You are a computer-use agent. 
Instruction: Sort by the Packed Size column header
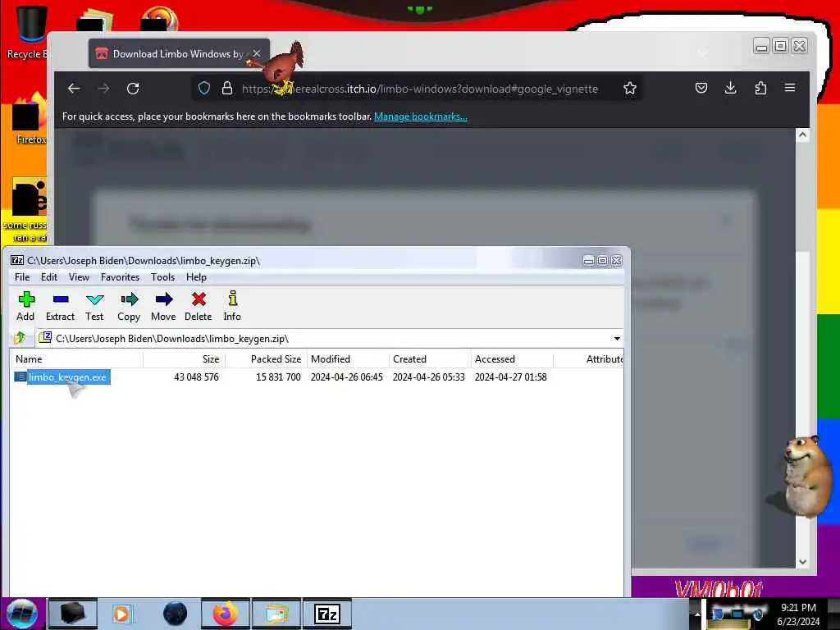coord(267,359)
